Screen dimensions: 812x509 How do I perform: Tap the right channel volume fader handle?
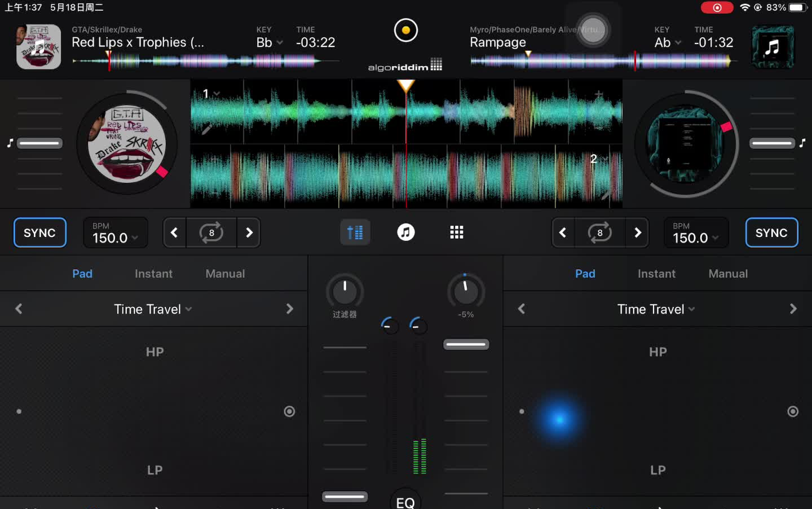click(466, 344)
